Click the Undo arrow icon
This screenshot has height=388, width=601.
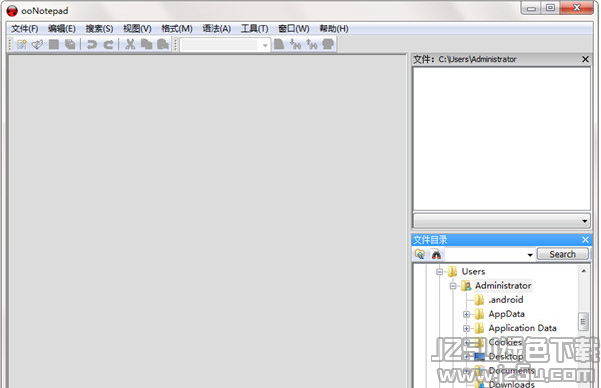pos(92,44)
